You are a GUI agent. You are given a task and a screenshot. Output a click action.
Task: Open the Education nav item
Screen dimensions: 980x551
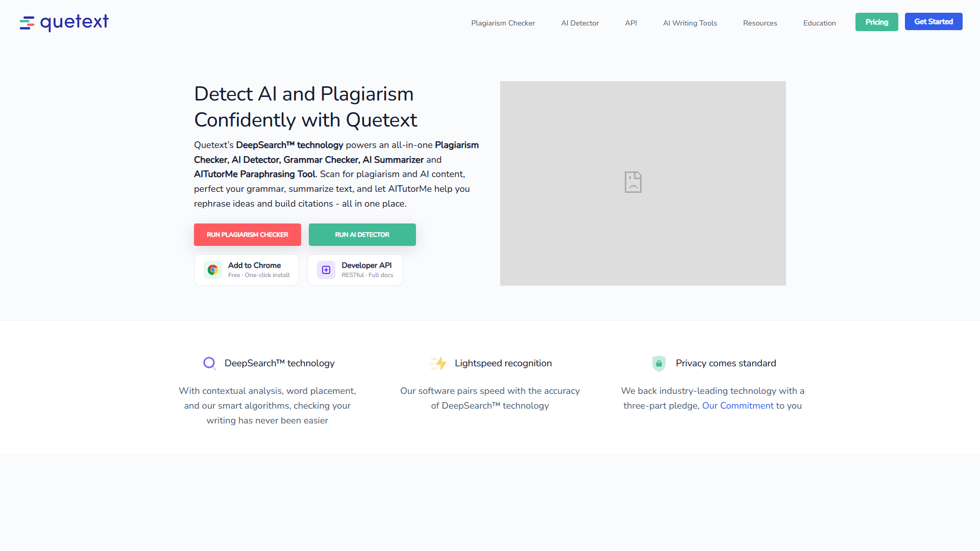[x=819, y=23]
